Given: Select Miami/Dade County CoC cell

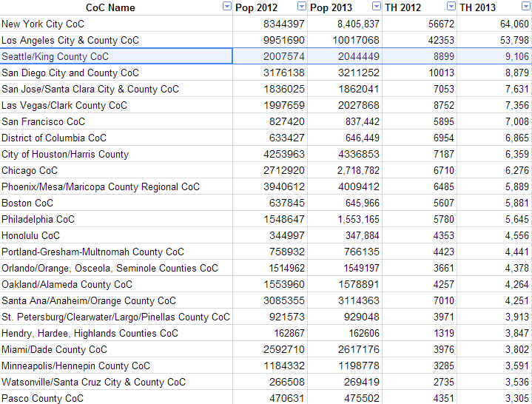Looking at the screenshot, I should click(116, 349).
